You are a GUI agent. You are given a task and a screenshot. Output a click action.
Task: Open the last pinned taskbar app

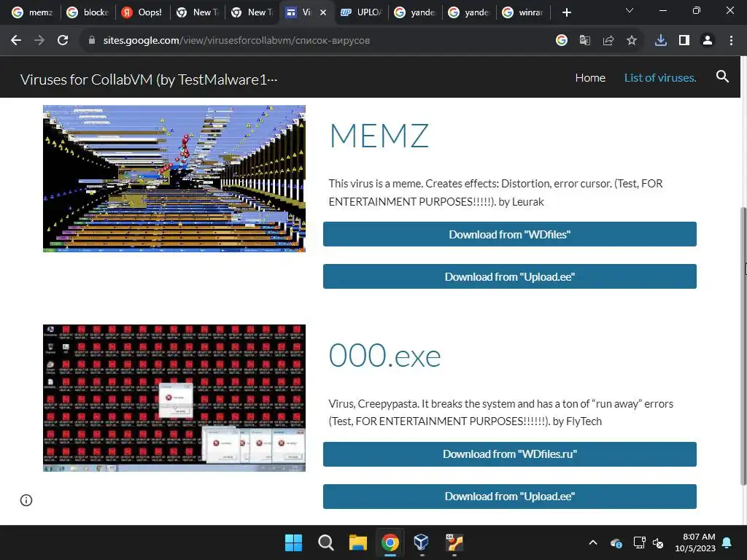coord(454,542)
